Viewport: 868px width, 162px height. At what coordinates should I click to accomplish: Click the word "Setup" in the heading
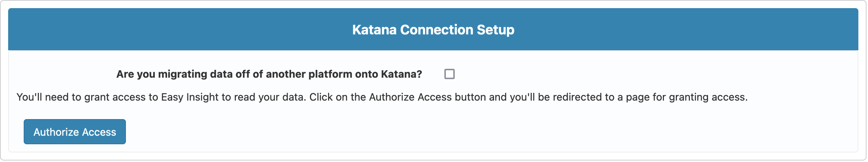495,30
